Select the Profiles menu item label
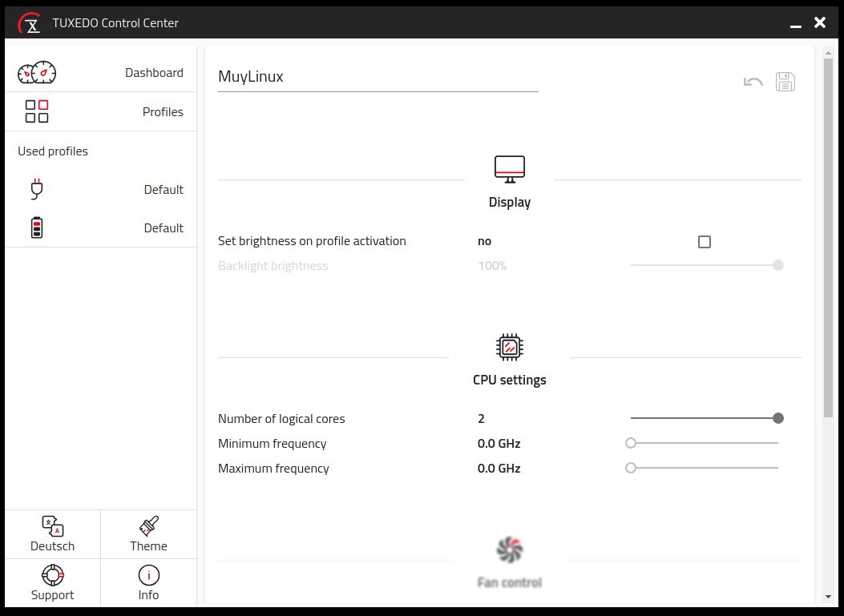Image resolution: width=844 pixels, height=616 pixels. coord(163,112)
